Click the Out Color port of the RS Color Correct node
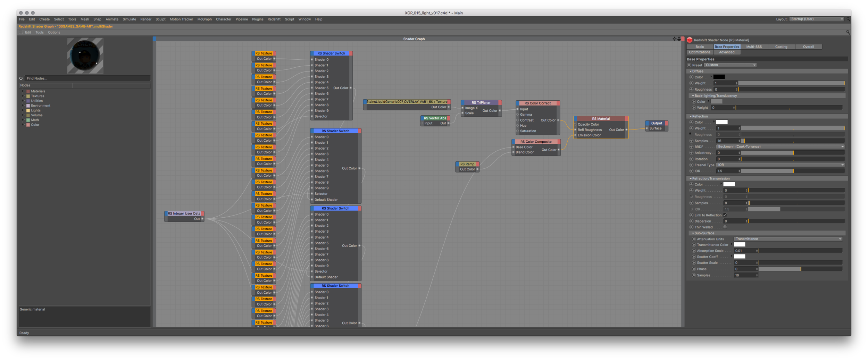The height and width of the screenshot is (360, 868). pos(558,120)
